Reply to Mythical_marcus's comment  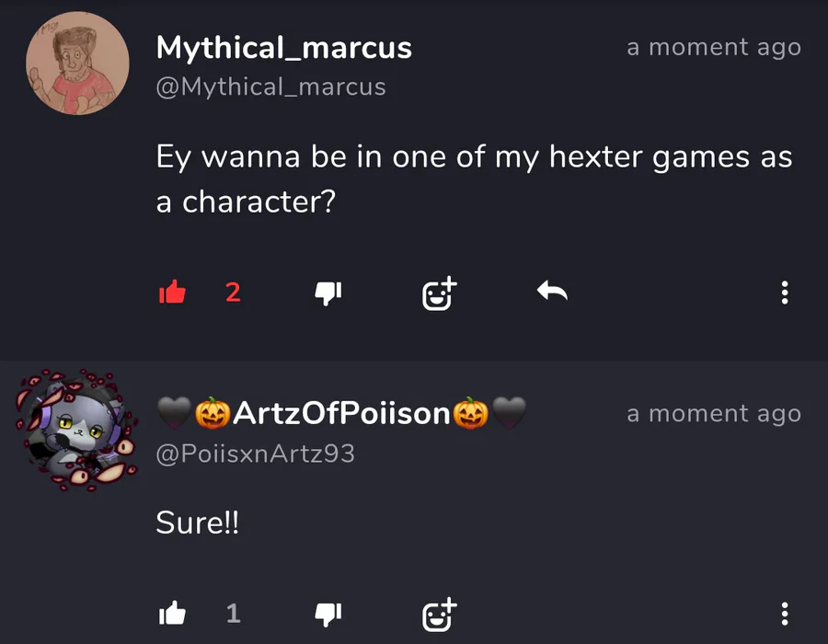tap(552, 293)
